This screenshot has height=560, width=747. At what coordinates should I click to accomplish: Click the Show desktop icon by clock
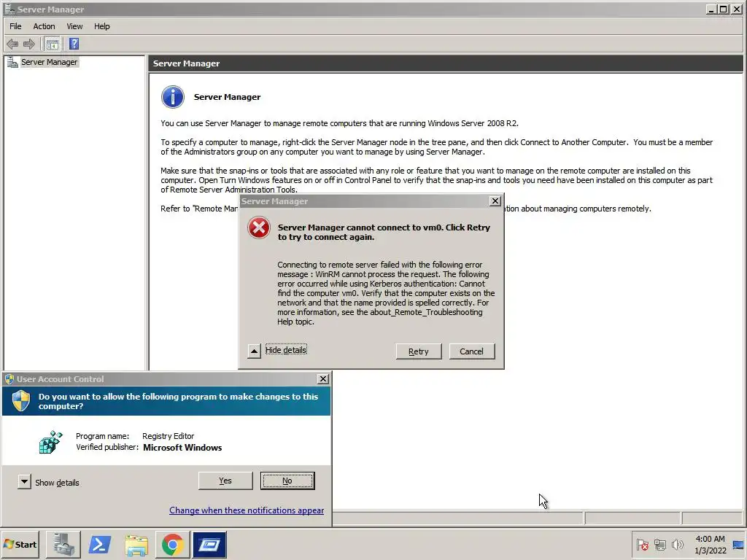738,544
